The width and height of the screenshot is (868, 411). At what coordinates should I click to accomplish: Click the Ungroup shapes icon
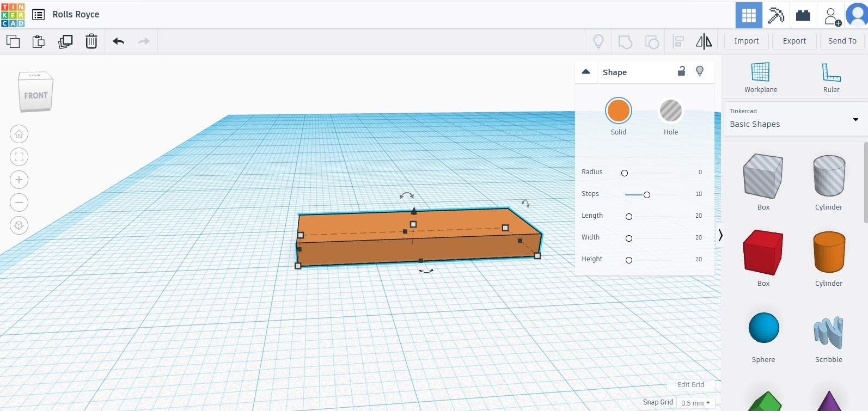tap(652, 41)
